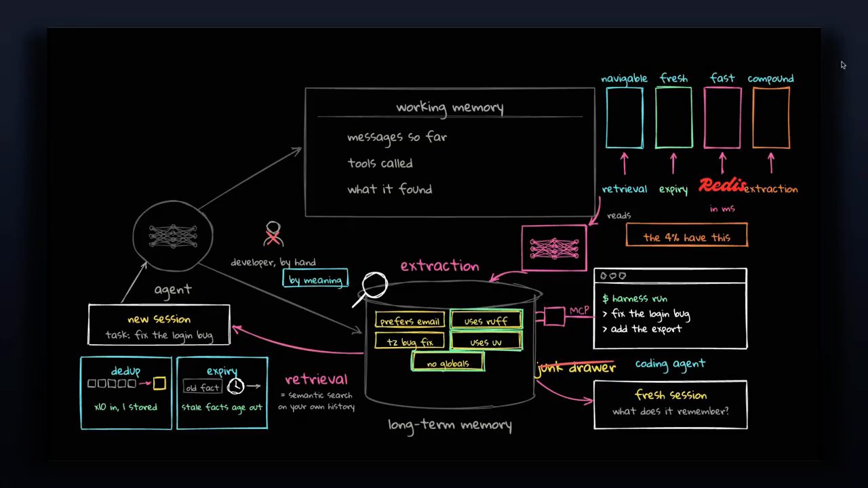Select the 'tz bug fix' memory card
This screenshot has width=868, height=488.
pyautogui.click(x=410, y=342)
